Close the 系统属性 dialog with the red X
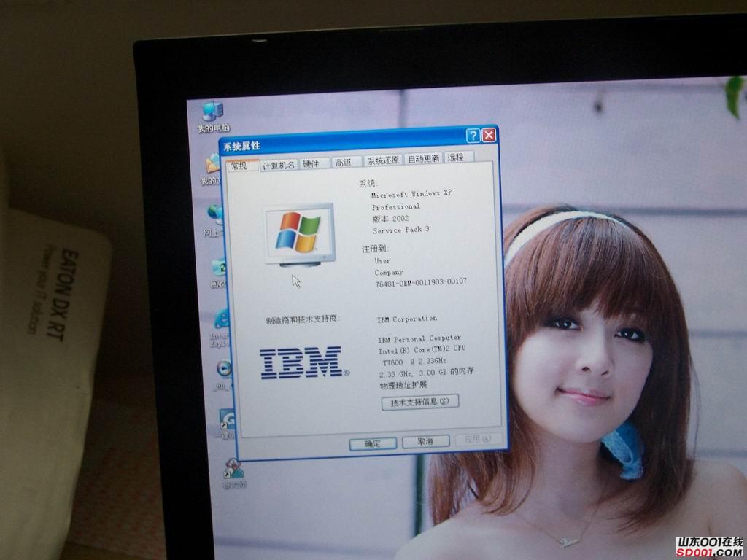747x560 pixels. 489,135
